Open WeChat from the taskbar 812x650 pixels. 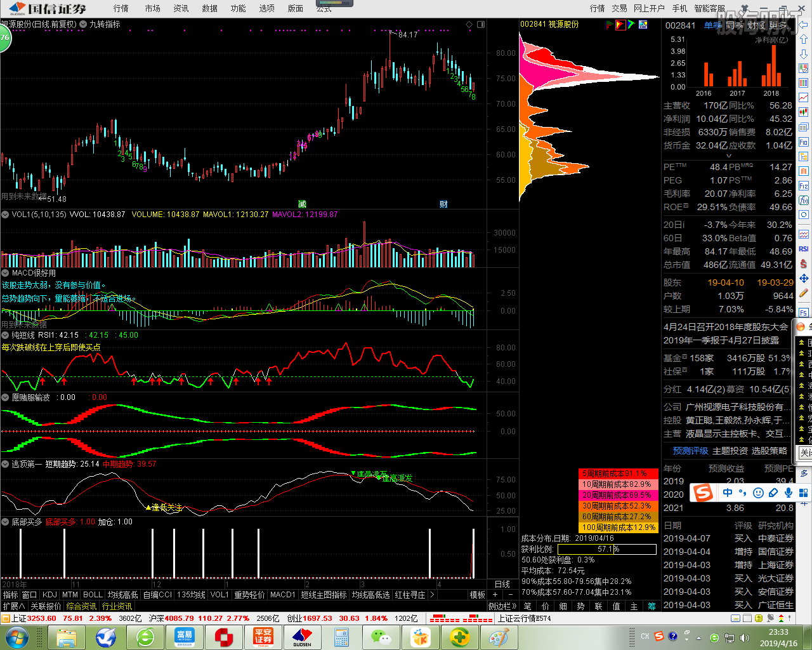click(381, 637)
